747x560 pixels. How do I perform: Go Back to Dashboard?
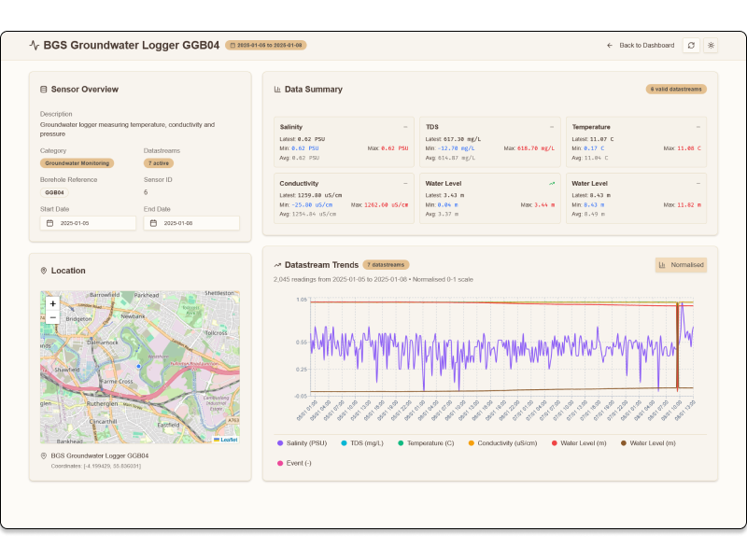coord(641,45)
